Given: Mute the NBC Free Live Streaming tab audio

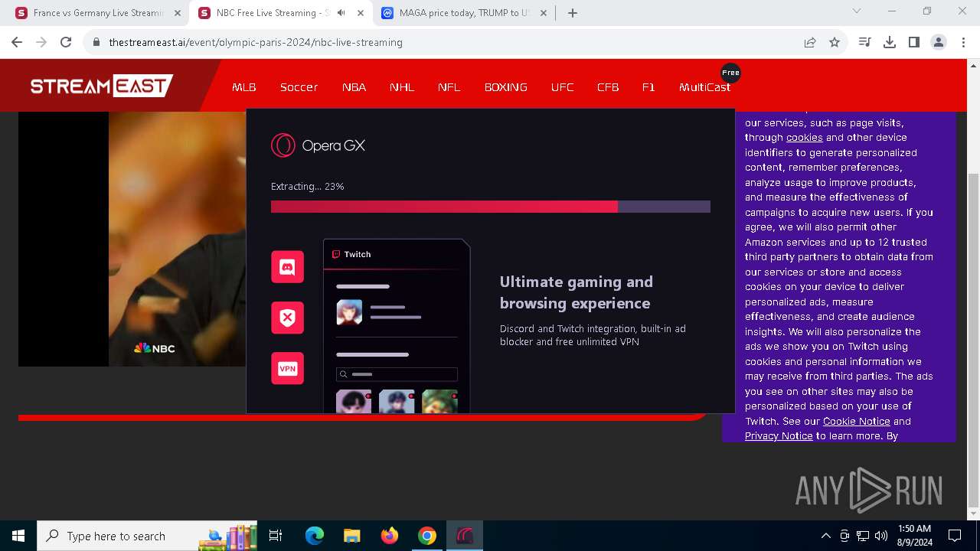Looking at the screenshot, I should point(341,13).
